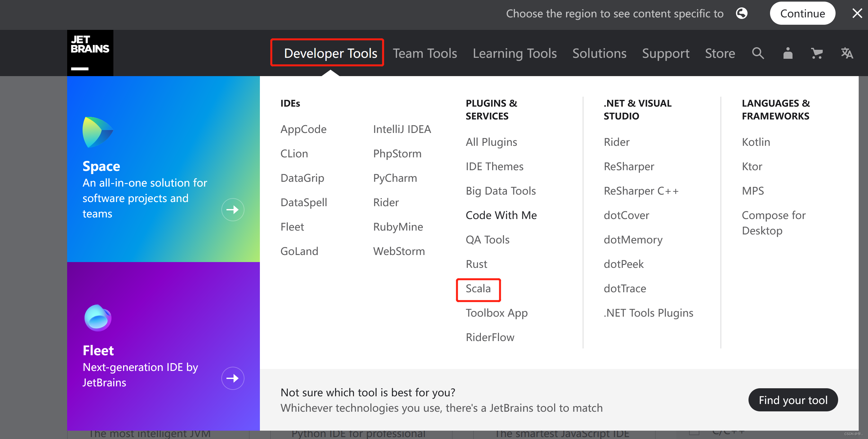Screen dimensions: 868x439
Task: Click the arrow on the Space card
Action: 233,210
